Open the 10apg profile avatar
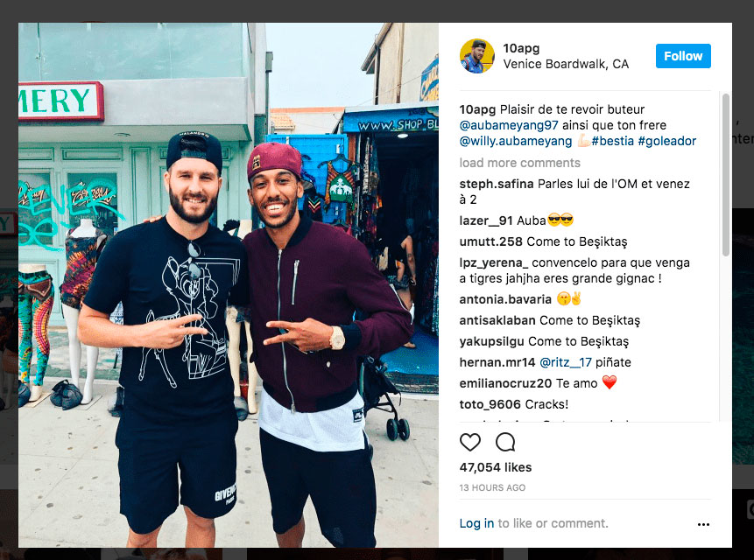 coord(476,56)
